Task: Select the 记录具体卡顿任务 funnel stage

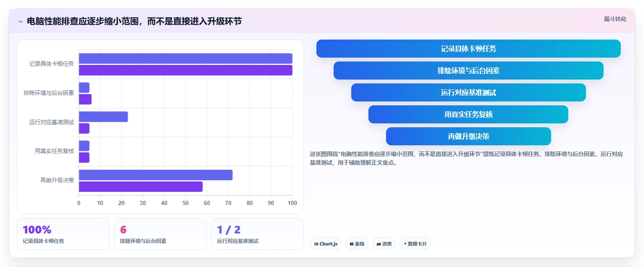Action: 469,49
